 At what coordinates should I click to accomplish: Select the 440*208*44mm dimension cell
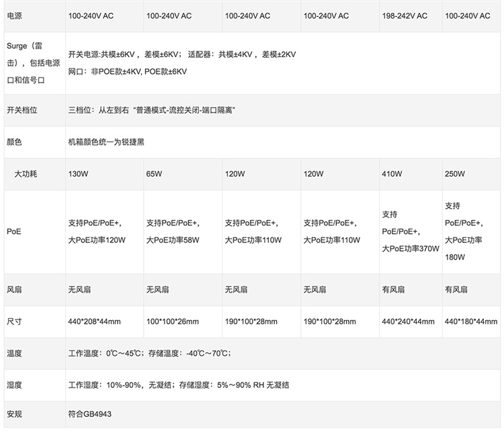tap(94, 321)
